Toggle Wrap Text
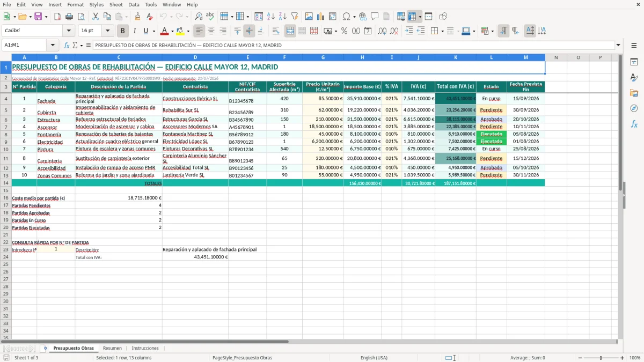 point(276,31)
